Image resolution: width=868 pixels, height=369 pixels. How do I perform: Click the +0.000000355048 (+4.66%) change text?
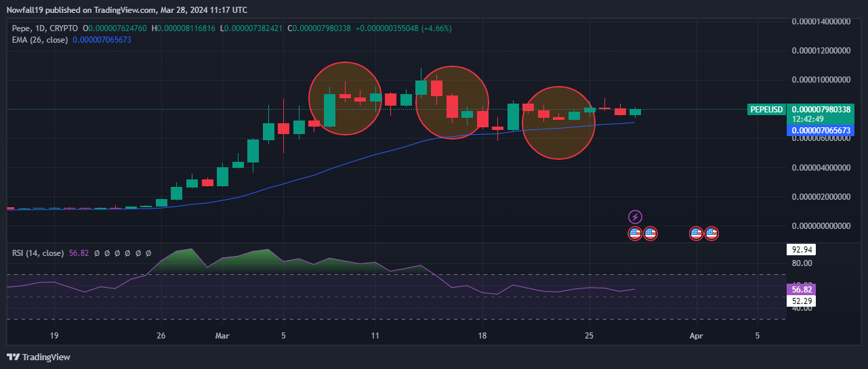(403, 28)
